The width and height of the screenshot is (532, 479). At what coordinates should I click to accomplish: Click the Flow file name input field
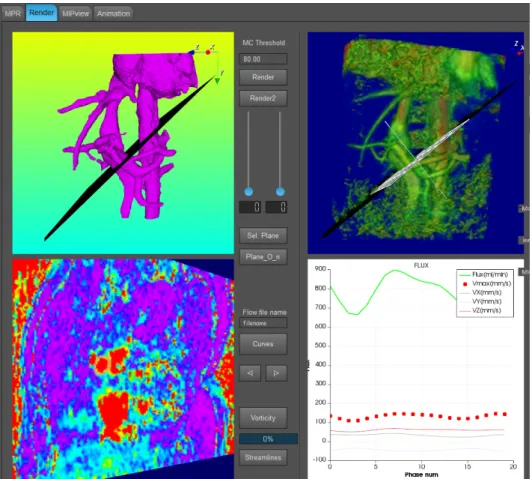[x=263, y=323]
